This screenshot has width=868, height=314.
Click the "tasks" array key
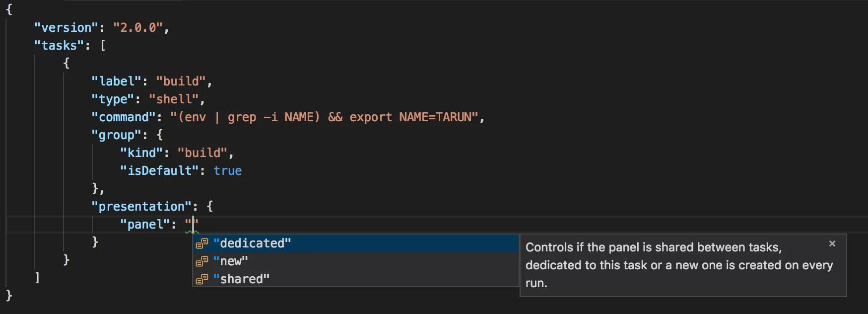click(59, 46)
